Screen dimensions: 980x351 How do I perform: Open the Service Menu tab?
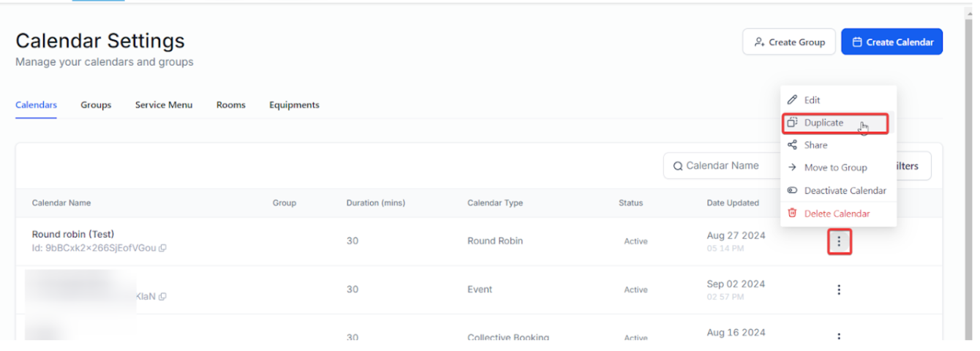point(164,105)
